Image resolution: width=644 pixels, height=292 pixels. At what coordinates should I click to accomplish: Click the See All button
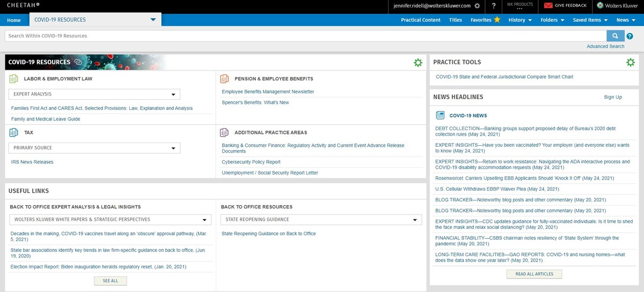point(110,281)
